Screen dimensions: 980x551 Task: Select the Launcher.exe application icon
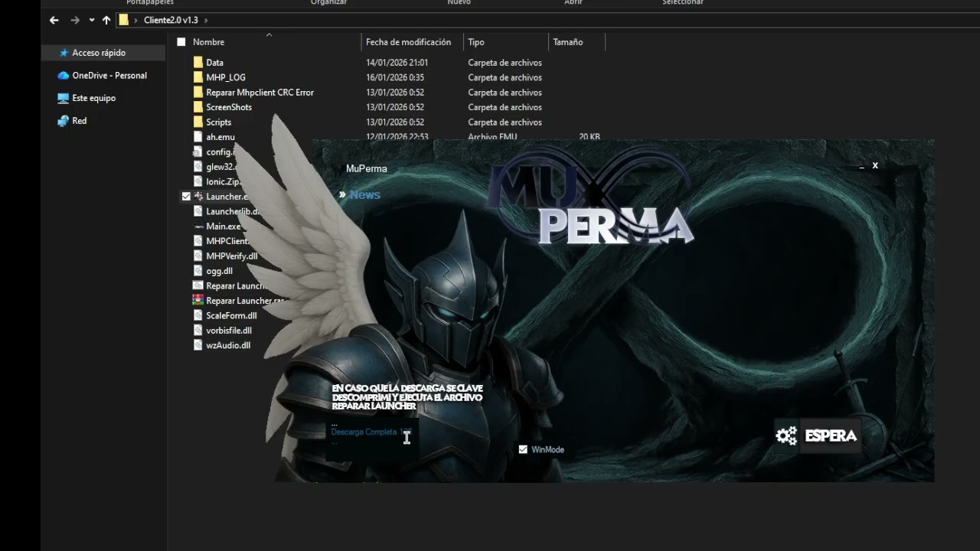[198, 197]
